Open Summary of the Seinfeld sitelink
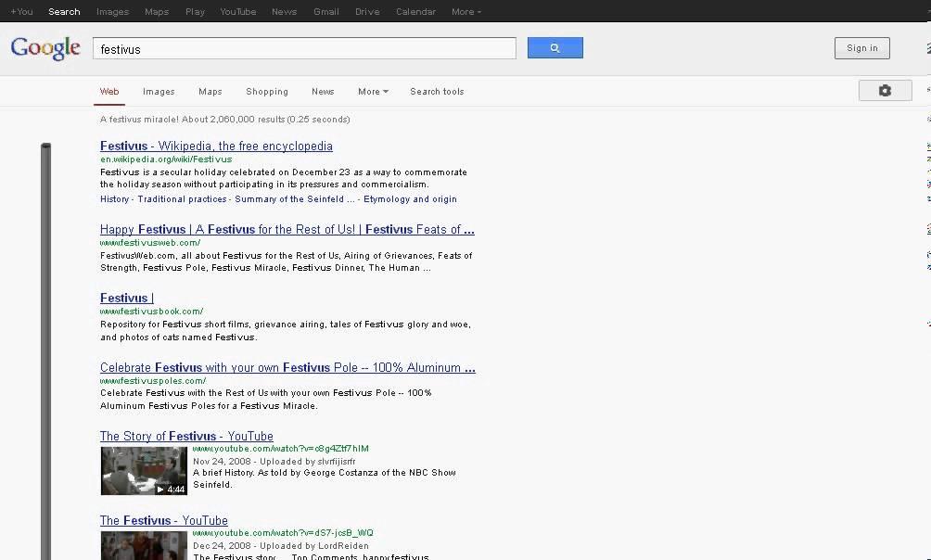Screen dimensions: 931x560 (x=295, y=199)
